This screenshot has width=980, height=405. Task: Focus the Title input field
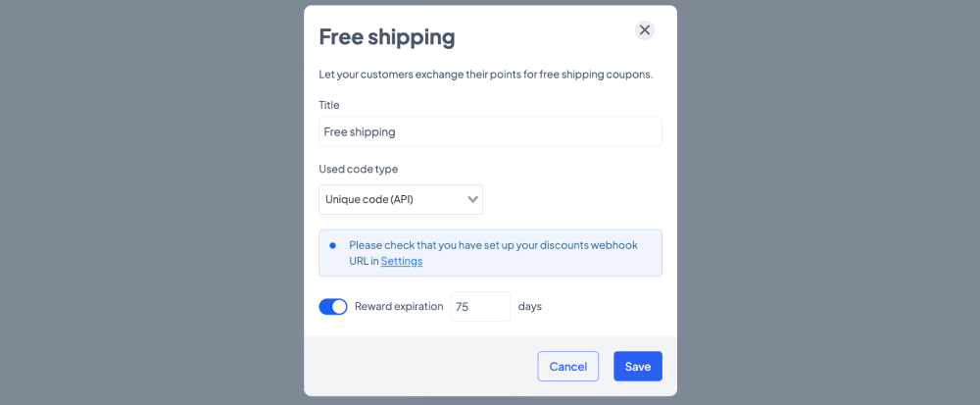click(490, 131)
